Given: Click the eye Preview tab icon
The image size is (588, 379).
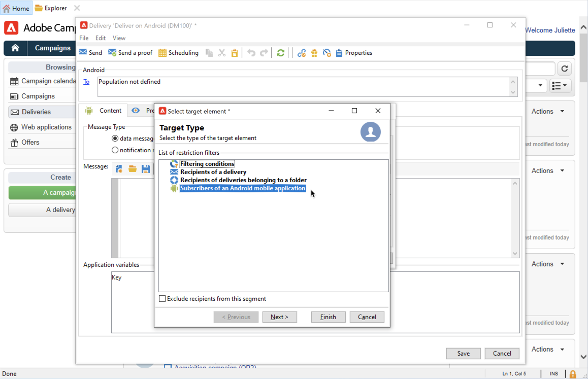Looking at the screenshot, I should pyautogui.click(x=136, y=110).
